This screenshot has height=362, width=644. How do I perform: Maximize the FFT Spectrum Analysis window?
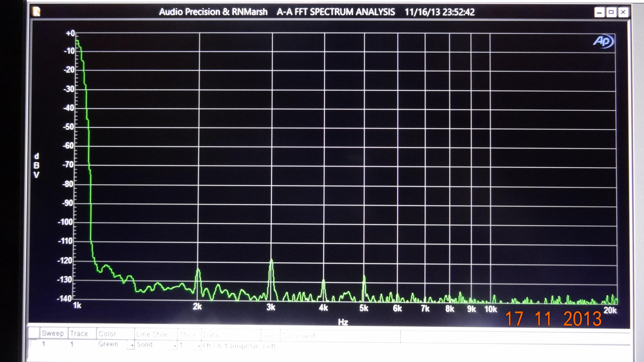click(x=611, y=12)
